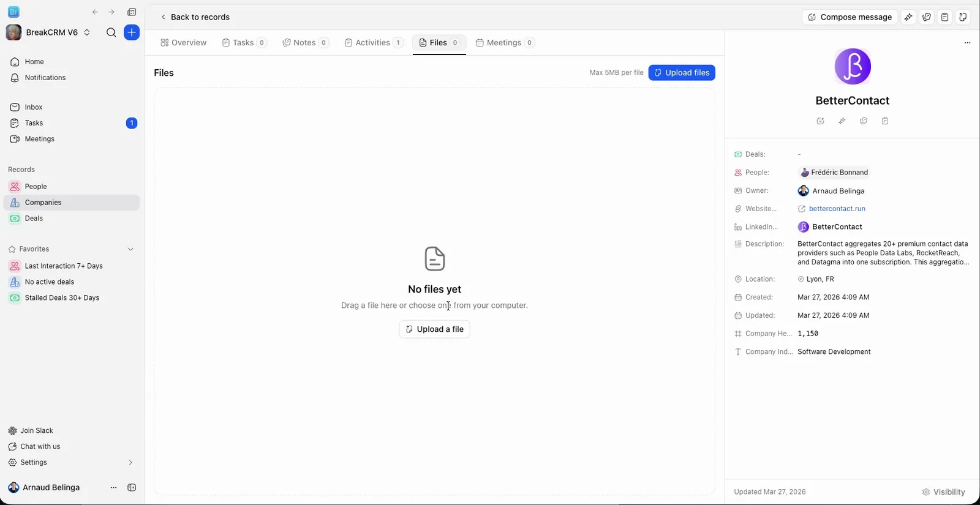Image resolution: width=980 pixels, height=505 pixels.
Task: Open Home in the sidebar
Action: [72, 62]
